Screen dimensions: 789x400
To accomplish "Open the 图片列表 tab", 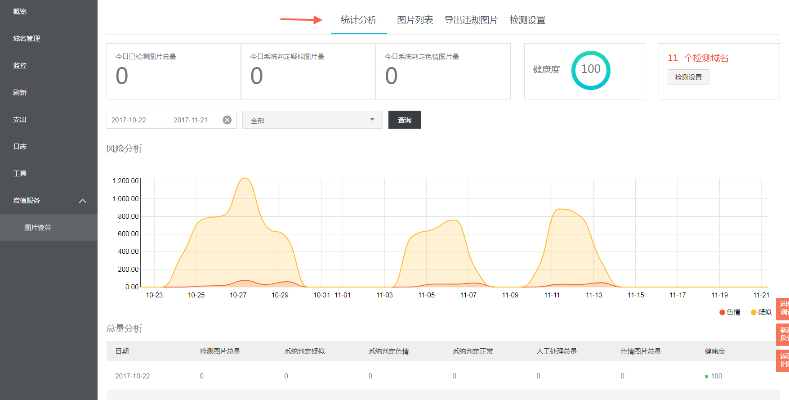I will [415, 20].
